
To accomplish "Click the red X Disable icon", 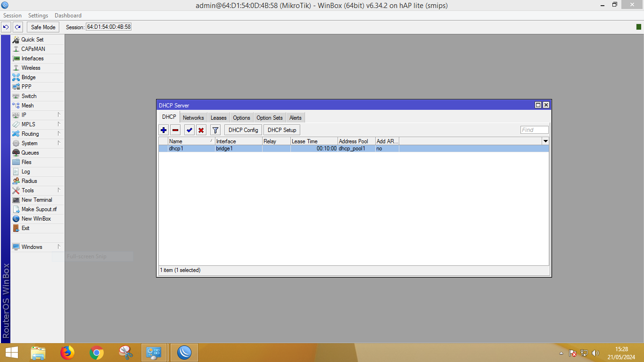I will 201,130.
